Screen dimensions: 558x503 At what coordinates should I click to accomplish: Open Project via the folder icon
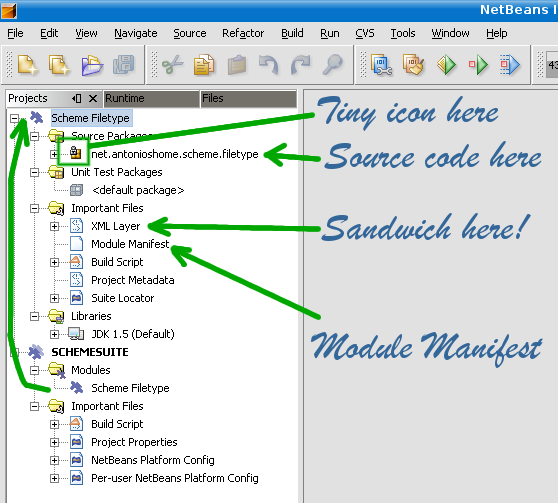92,65
